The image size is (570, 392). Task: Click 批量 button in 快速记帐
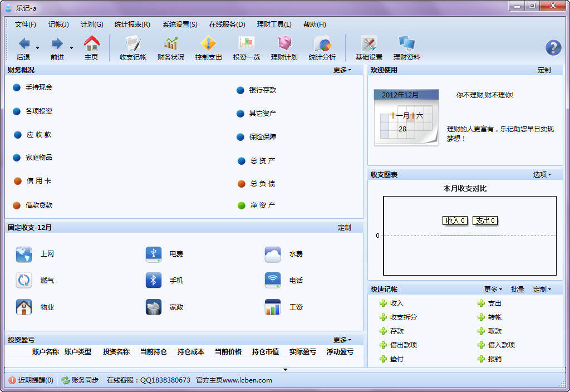517,290
